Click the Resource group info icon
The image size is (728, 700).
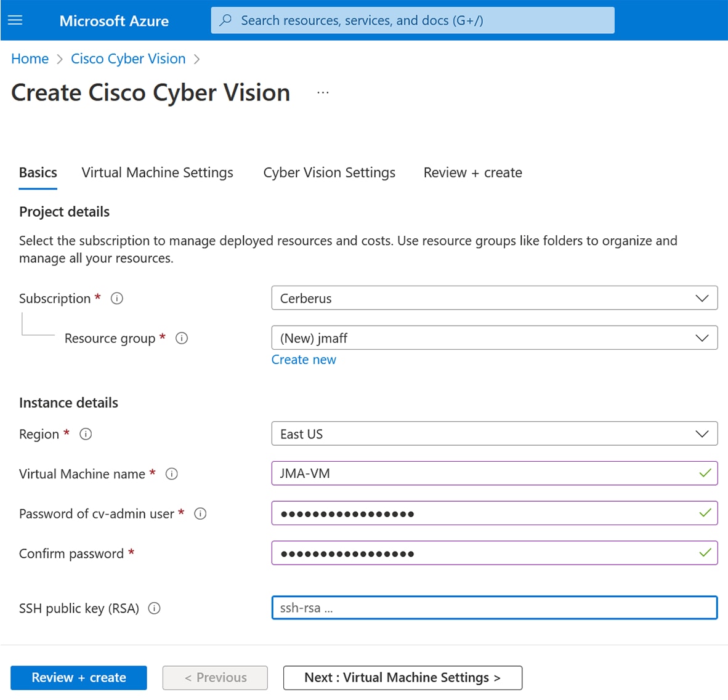tap(182, 338)
